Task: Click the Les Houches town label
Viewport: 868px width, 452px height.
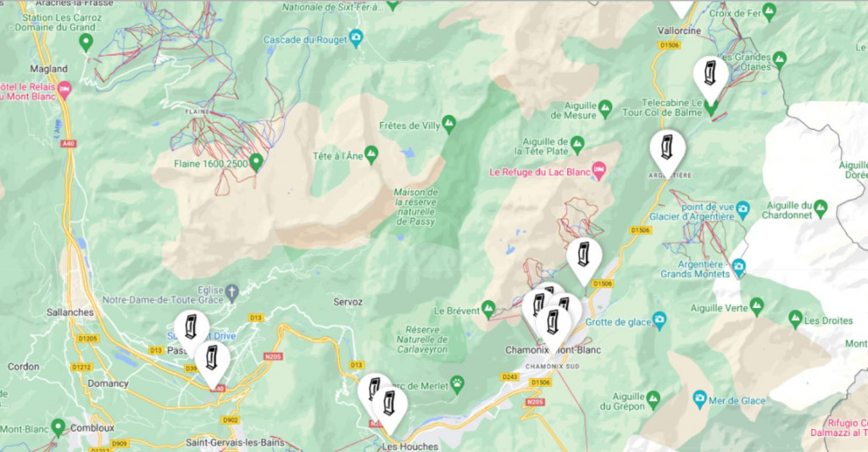Action: [x=410, y=446]
